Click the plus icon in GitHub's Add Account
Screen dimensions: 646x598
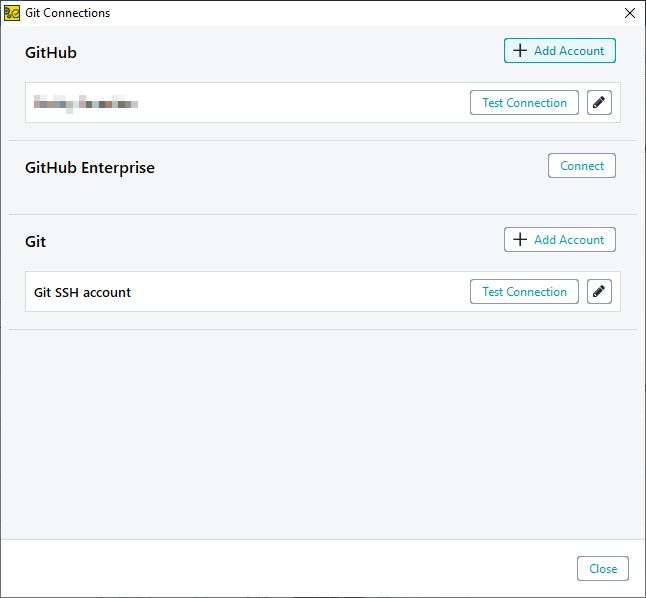(520, 51)
